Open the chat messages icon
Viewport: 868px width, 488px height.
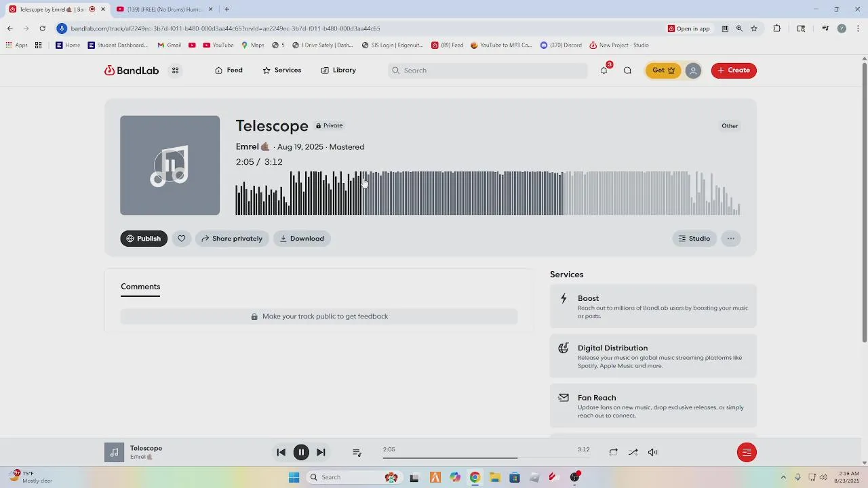click(x=627, y=70)
